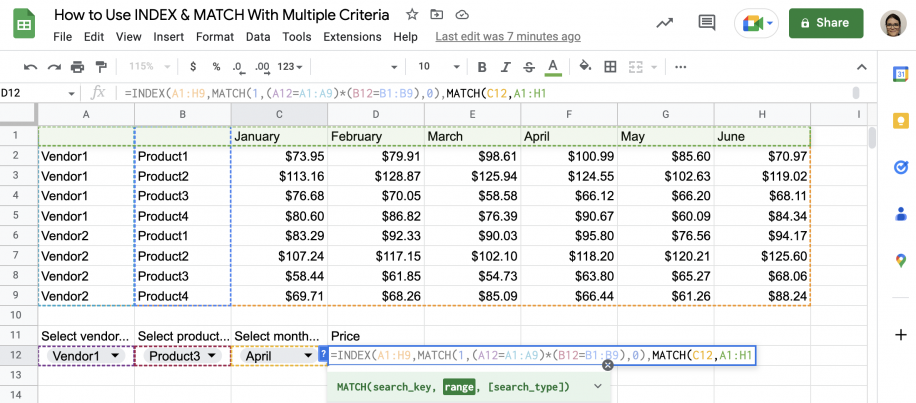The height and width of the screenshot is (403, 916).
Task: Start a Google Meet call
Action: click(x=752, y=23)
